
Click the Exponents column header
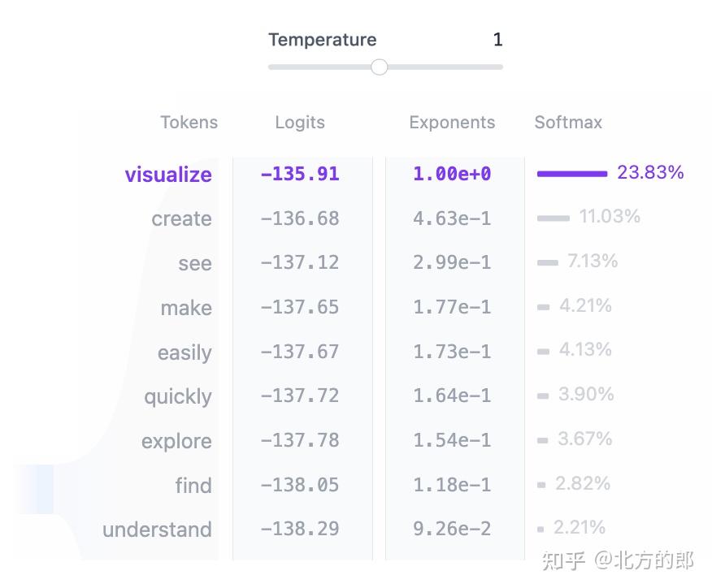(452, 123)
